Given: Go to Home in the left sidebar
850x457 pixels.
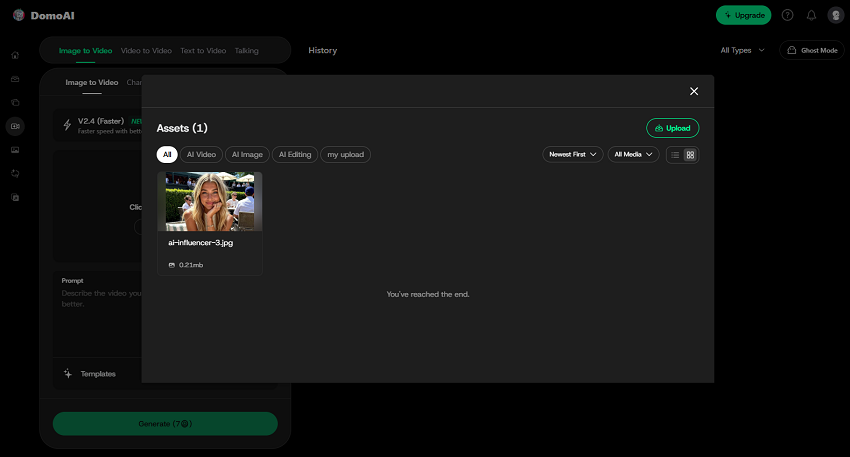Looking at the screenshot, I should [15, 55].
